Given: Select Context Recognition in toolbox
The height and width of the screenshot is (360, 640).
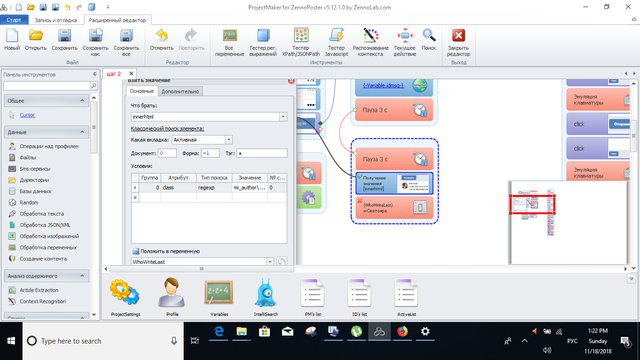Looking at the screenshot, I should (42, 301).
